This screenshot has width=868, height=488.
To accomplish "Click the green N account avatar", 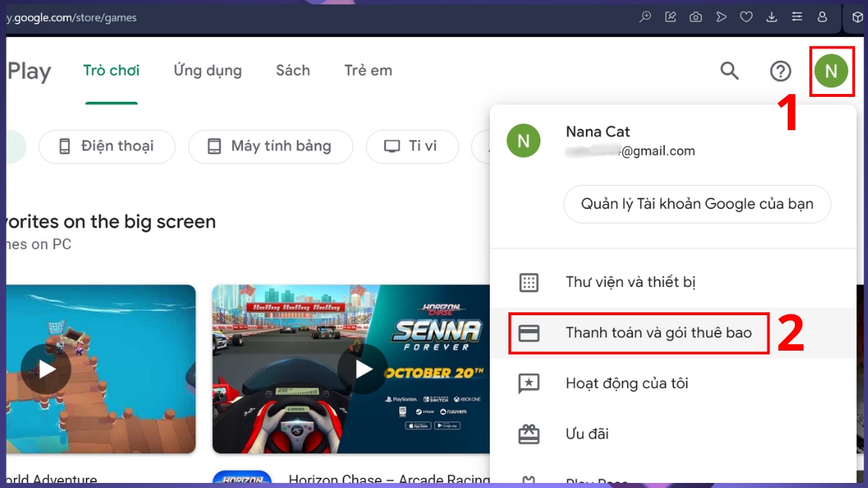I will (x=832, y=71).
